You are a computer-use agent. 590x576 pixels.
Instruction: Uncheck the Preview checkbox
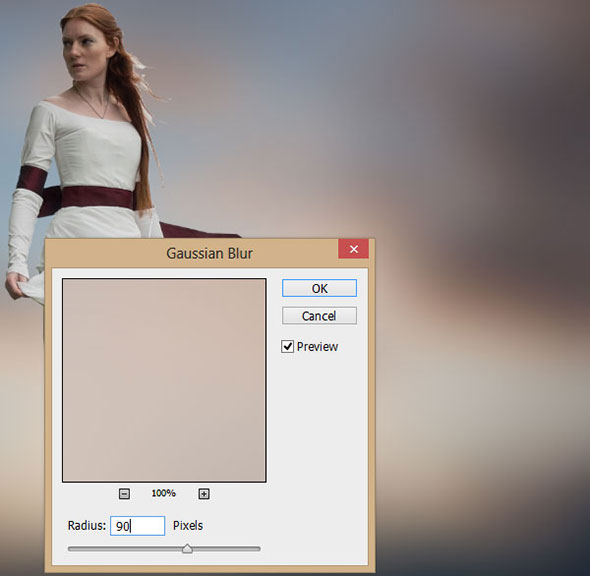coord(287,347)
